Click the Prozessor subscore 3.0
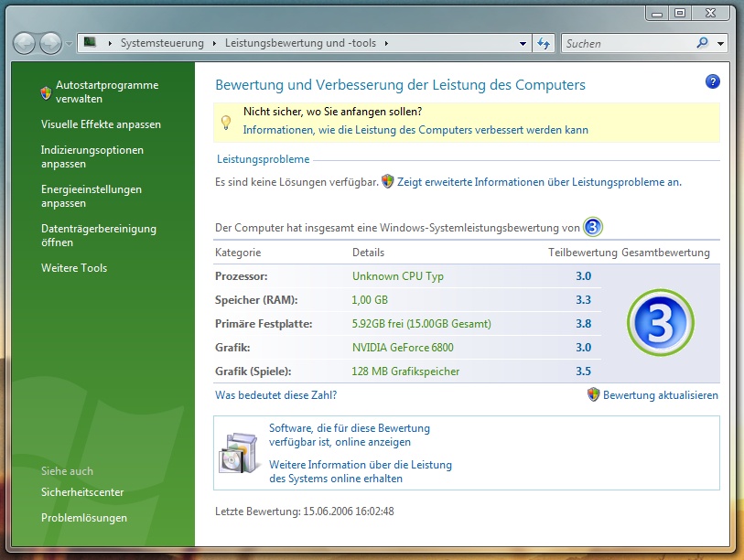The width and height of the screenshot is (744, 560). pyautogui.click(x=584, y=276)
